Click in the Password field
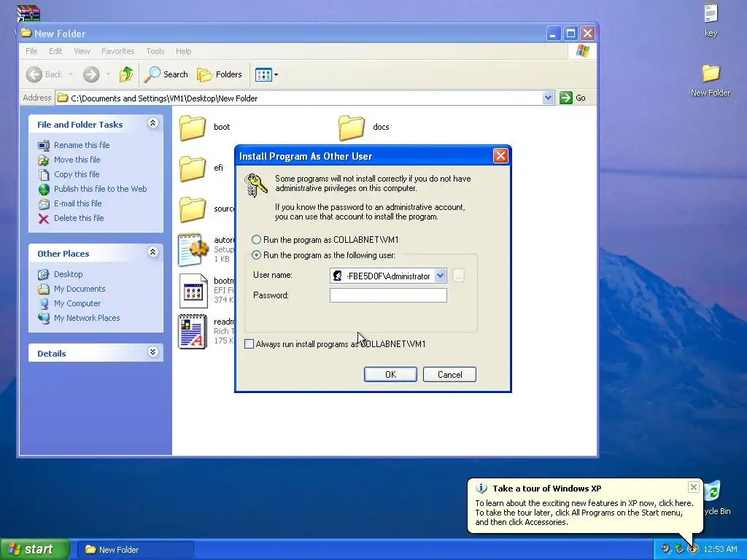 coord(388,295)
